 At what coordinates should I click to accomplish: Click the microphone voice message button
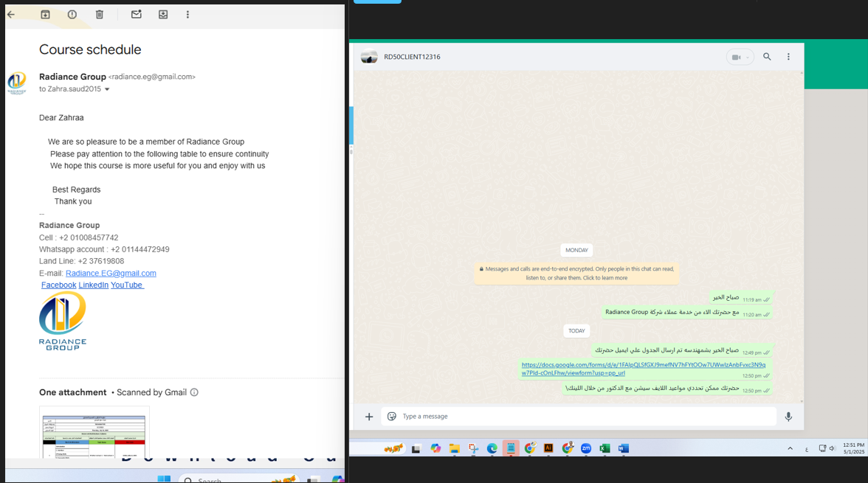(789, 417)
